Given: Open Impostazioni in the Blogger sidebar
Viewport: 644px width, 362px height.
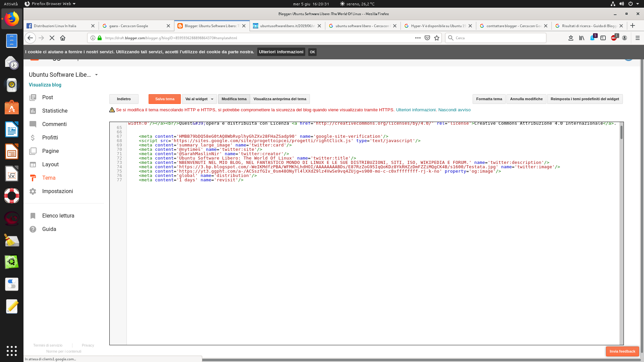Looking at the screenshot, I should pos(57,191).
